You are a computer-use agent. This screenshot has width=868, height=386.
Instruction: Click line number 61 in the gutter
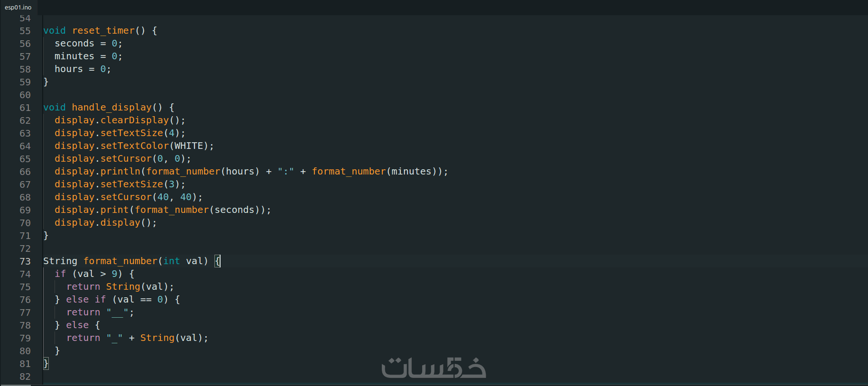(25, 108)
